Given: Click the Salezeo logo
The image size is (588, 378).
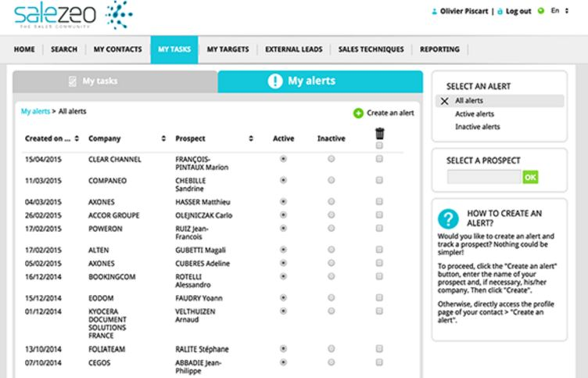Looking at the screenshot, I should [73, 15].
